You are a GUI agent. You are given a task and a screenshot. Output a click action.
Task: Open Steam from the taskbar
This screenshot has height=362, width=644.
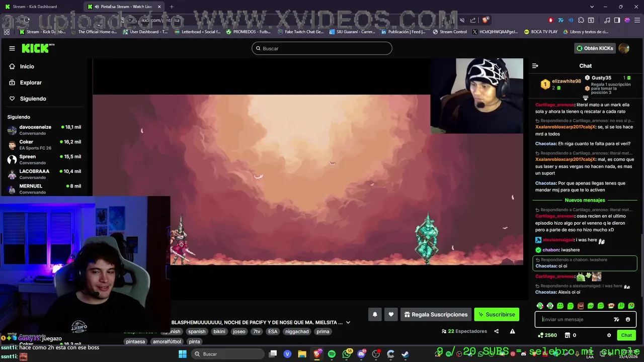point(406,354)
